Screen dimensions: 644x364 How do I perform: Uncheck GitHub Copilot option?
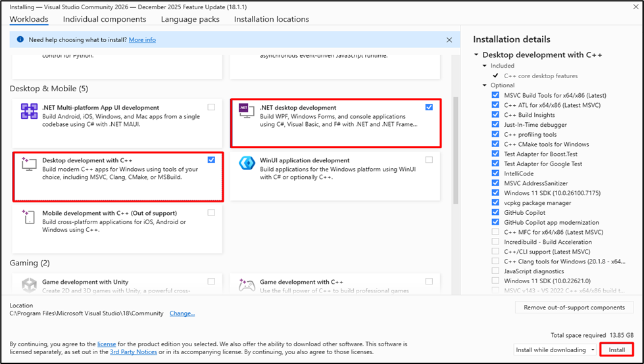pos(495,212)
